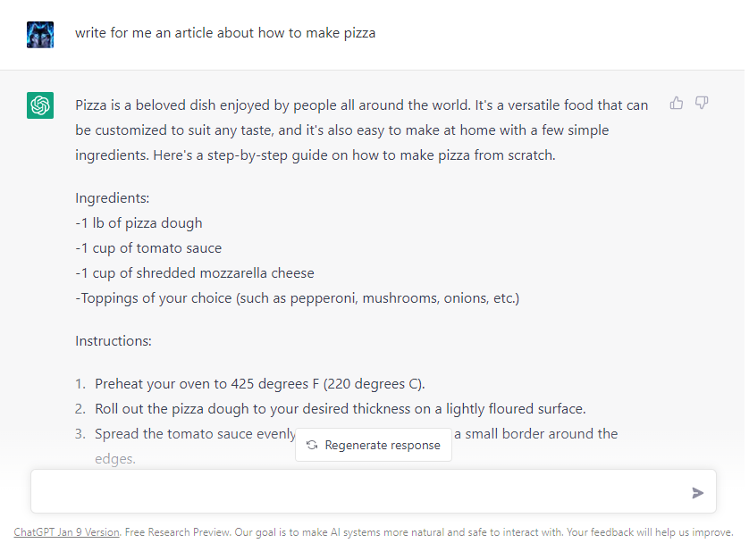Click the paper plane send icon
Screen dimensions: 749x560
point(696,490)
